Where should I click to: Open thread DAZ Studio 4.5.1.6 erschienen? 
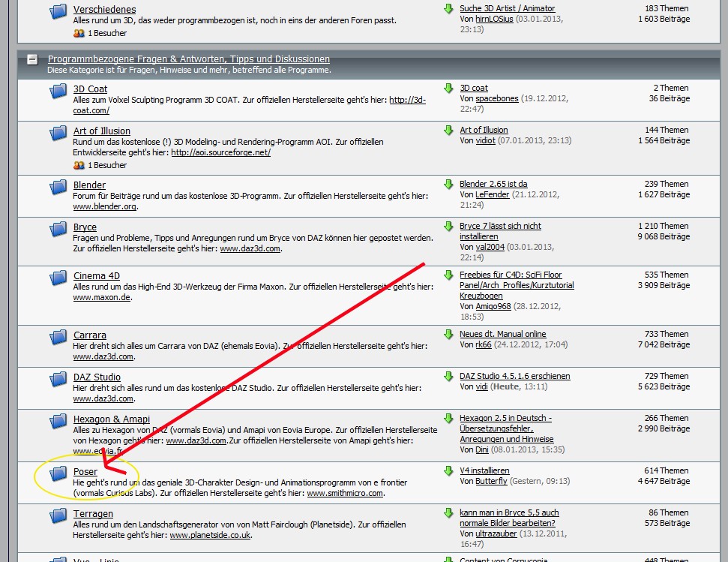[x=515, y=376]
